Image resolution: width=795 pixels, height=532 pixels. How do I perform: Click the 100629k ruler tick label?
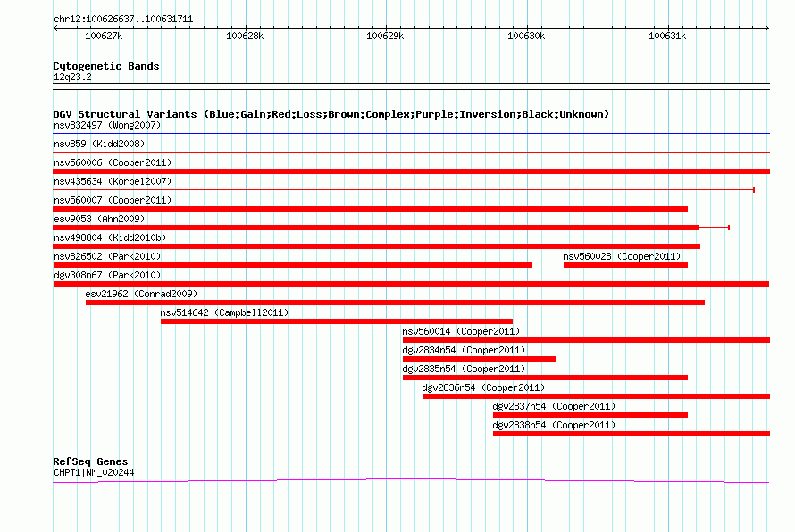coord(385,36)
